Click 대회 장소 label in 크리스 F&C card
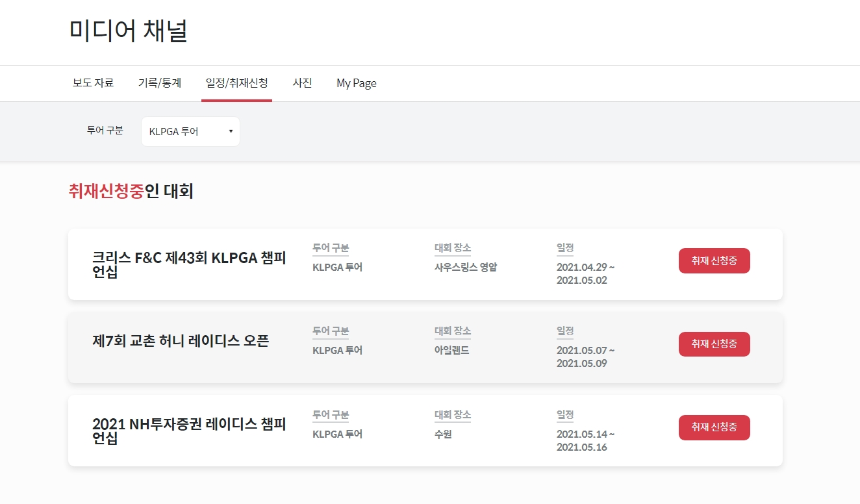860x504 pixels. point(453,248)
